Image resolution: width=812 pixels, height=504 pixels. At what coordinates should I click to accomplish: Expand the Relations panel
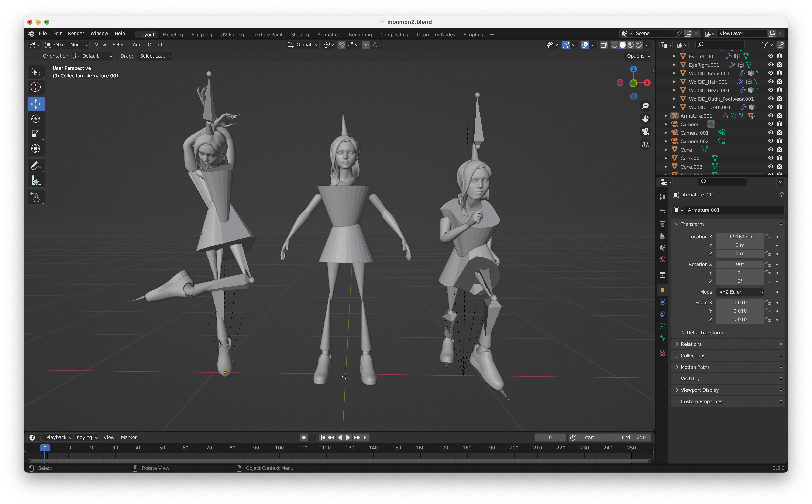691,344
